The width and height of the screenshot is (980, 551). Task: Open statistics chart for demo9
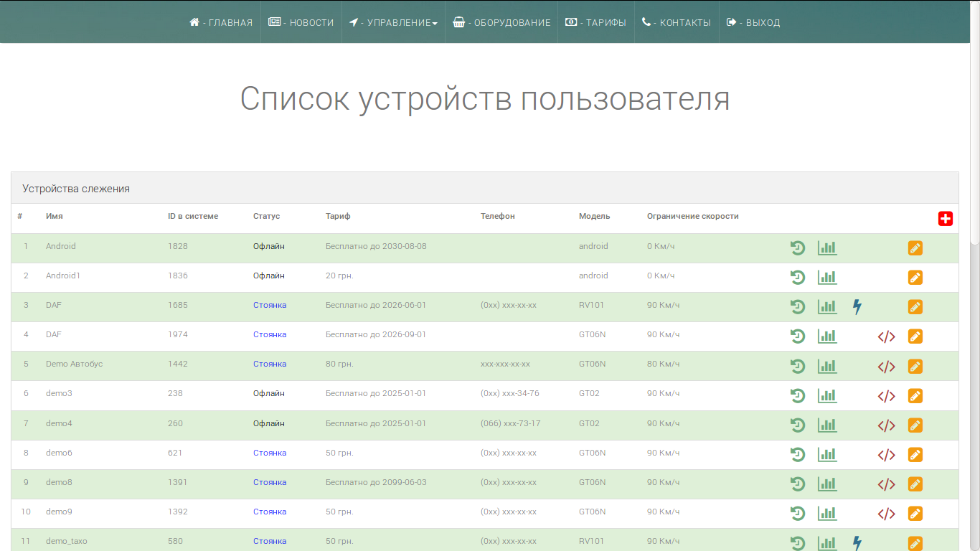pos(827,514)
